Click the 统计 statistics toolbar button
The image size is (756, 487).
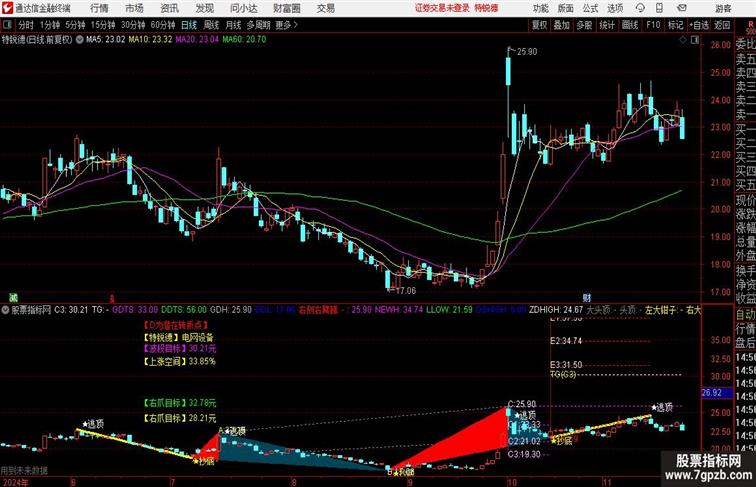coord(607,25)
